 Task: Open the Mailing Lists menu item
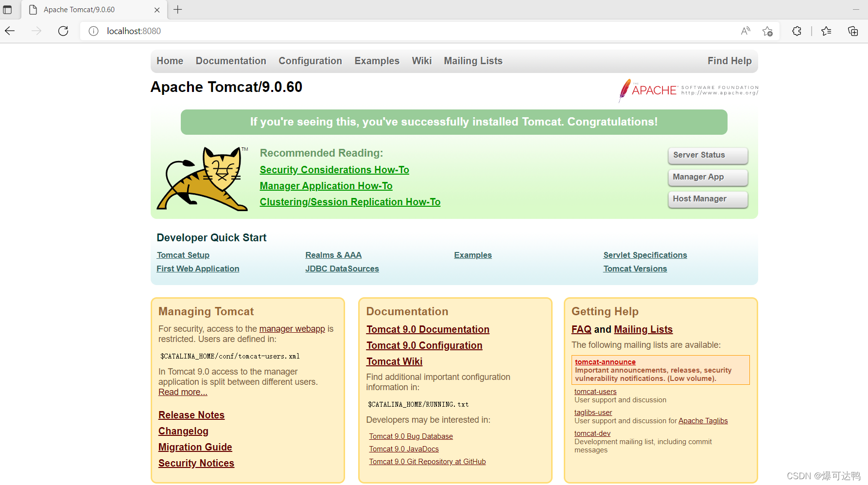click(473, 61)
